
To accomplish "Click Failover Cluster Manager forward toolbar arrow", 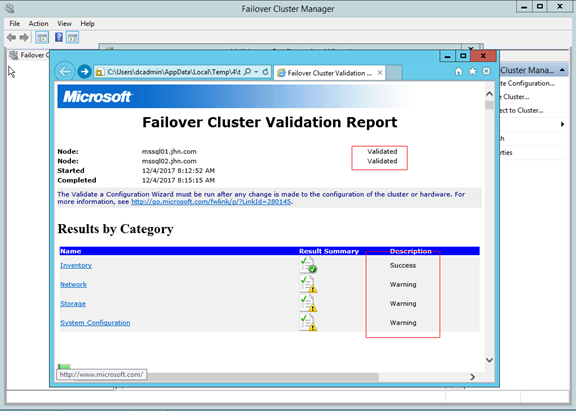I will coord(24,37).
